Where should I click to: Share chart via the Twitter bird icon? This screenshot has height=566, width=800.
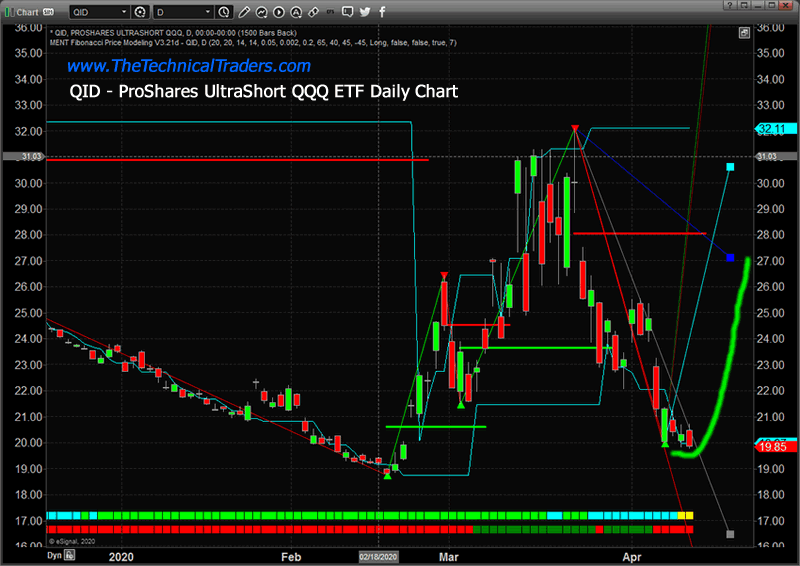pyautogui.click(x=365, y=11)
